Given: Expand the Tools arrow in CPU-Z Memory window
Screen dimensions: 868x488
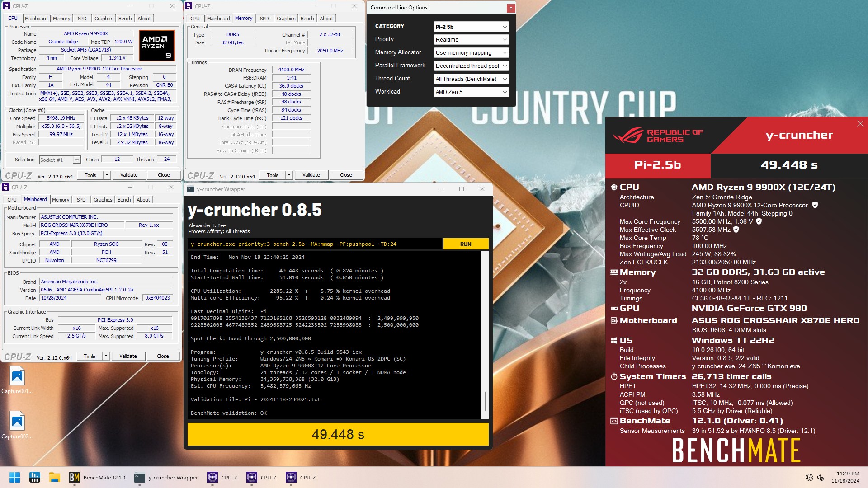Looking at the screenshot, I should coord(289,175).
